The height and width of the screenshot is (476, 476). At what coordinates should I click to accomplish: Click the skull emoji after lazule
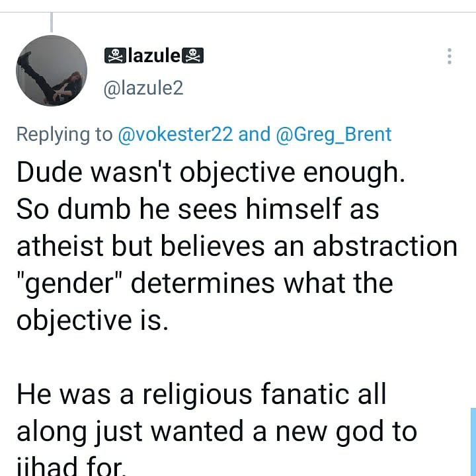tap(192, 56)
